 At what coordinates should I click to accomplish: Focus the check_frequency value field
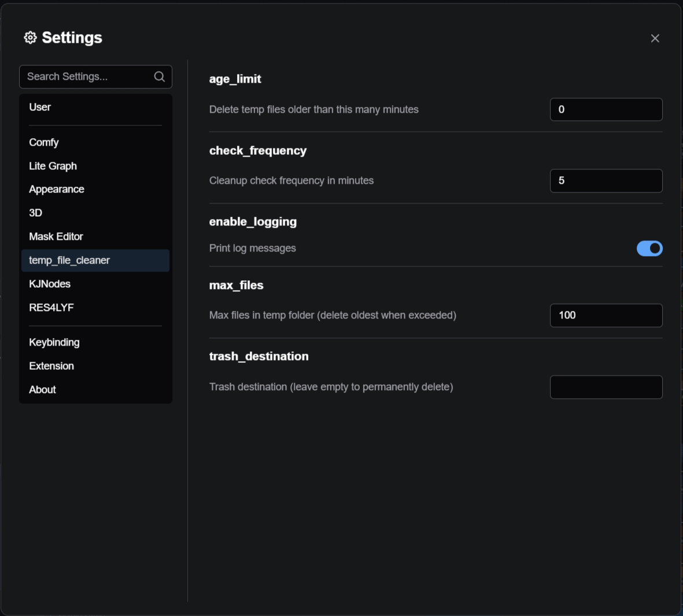pos(606,181)
